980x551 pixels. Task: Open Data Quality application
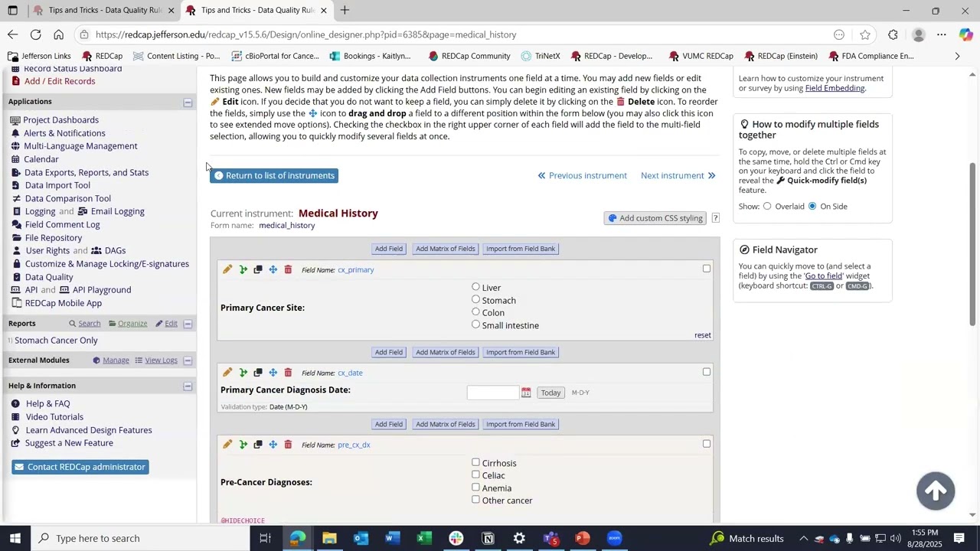49,277
